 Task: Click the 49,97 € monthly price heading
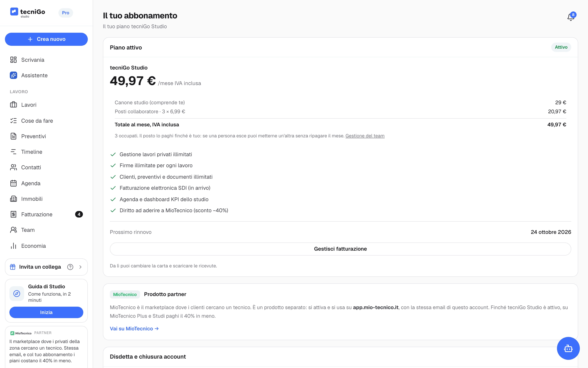pyautogui.click(x=133, y=81)
